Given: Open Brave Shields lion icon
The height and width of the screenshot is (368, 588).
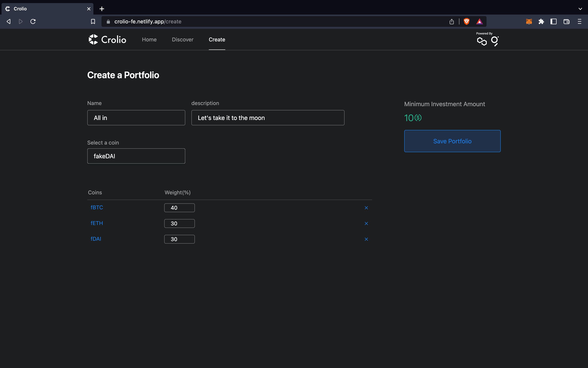Looking at the screenshot, I should coord(466,21).
